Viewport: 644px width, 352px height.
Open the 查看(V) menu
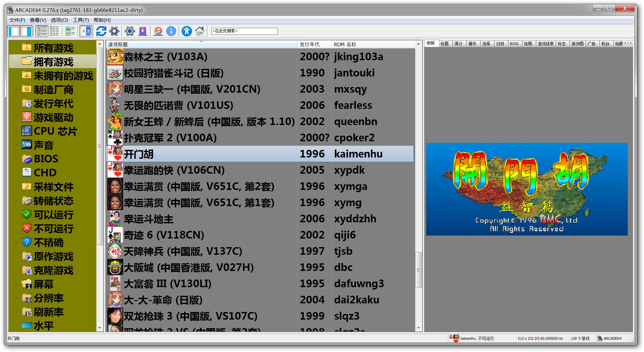click(38, 20)
